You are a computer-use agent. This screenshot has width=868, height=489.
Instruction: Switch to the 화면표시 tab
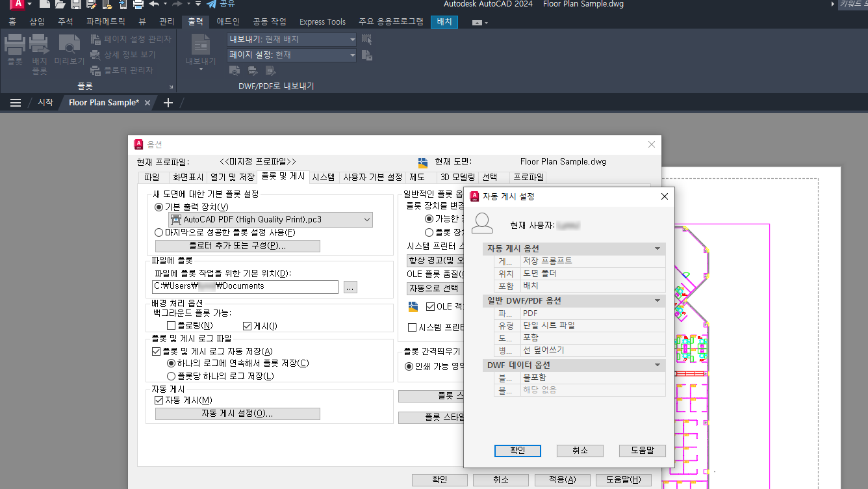tap(188, 177)
